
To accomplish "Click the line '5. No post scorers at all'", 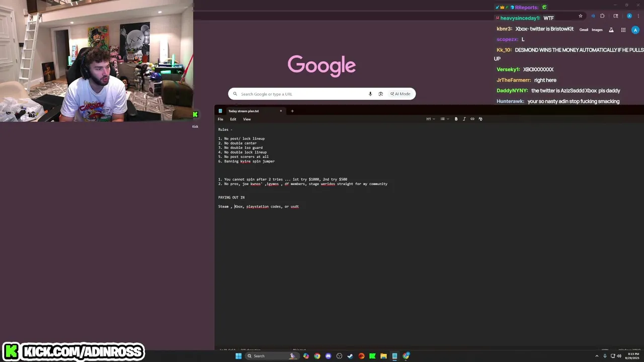I will (x=244, y=157).
